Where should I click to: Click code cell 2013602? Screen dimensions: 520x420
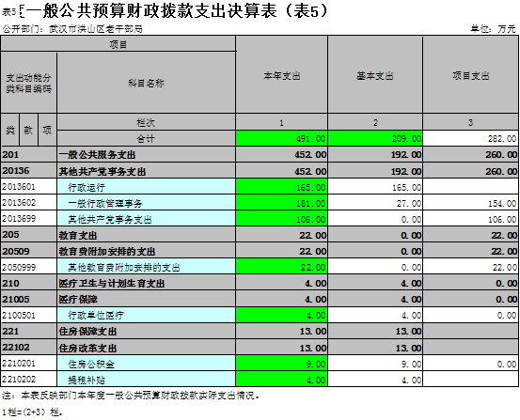coord(29,203)
